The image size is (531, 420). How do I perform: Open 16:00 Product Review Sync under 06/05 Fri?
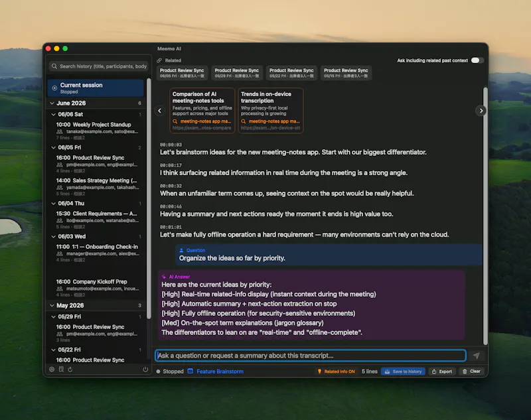(x=97, y=164)
